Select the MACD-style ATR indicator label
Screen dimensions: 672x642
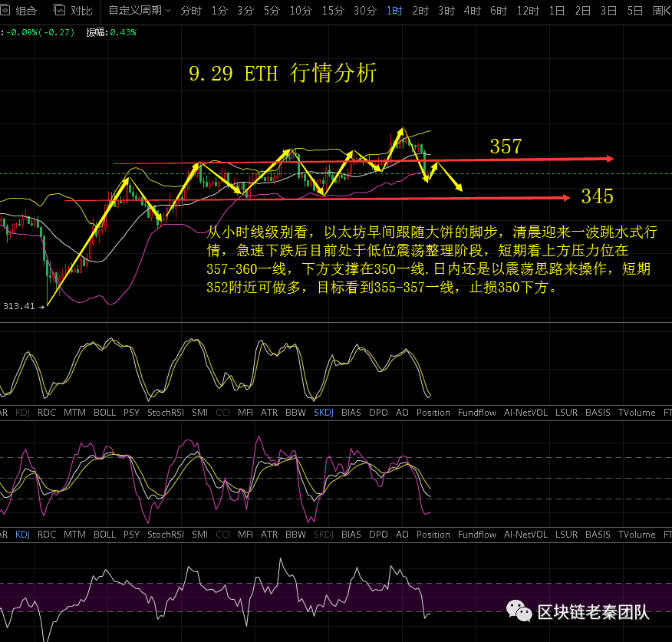tap(269, 412)
